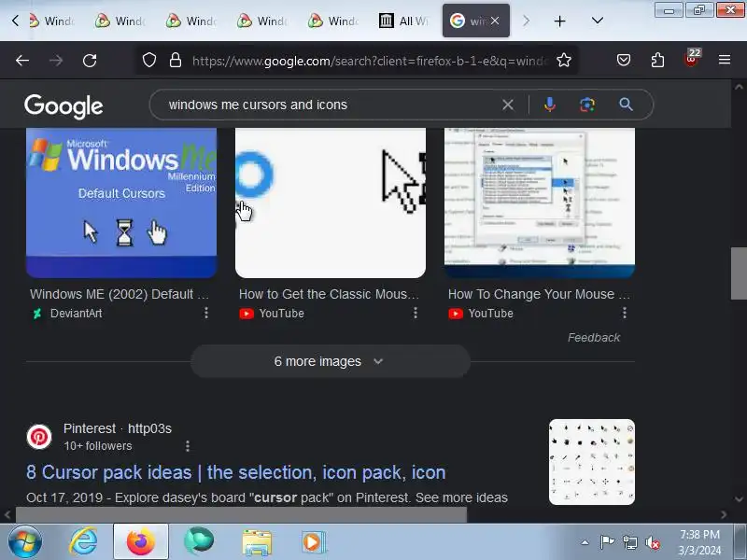Close the active Google tab
The image size is (747, 560).
[495, 21]
